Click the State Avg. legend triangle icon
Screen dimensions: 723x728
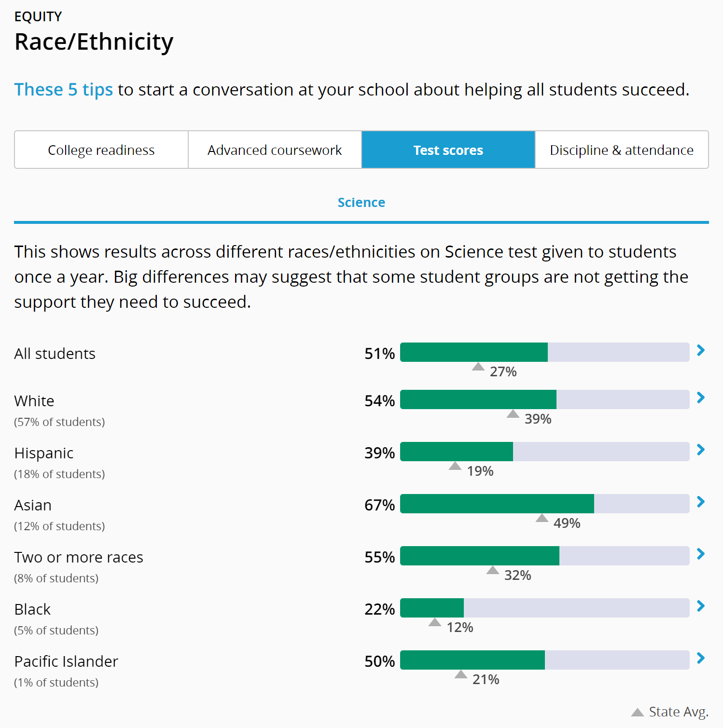pyautogui.click(x=638, y=713)
